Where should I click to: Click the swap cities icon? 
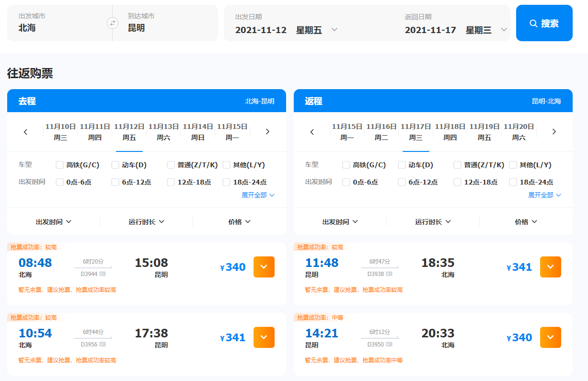tap(112, 23)
